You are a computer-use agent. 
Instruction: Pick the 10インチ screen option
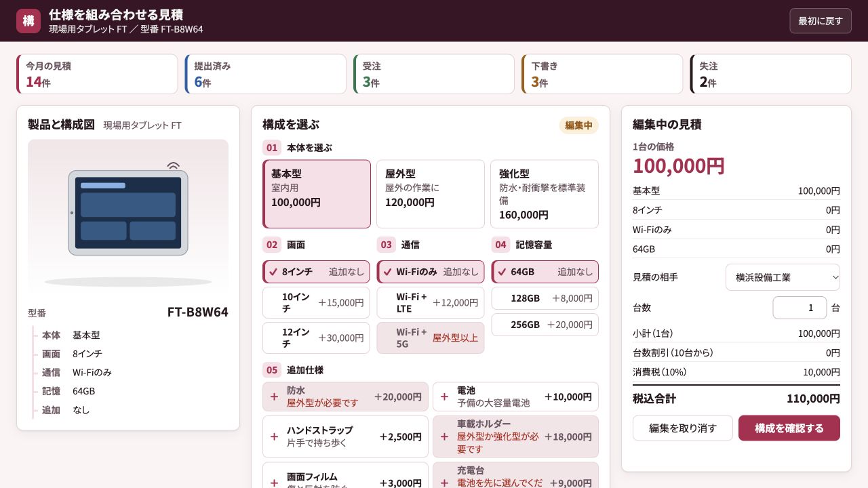(x=316, y=303)
